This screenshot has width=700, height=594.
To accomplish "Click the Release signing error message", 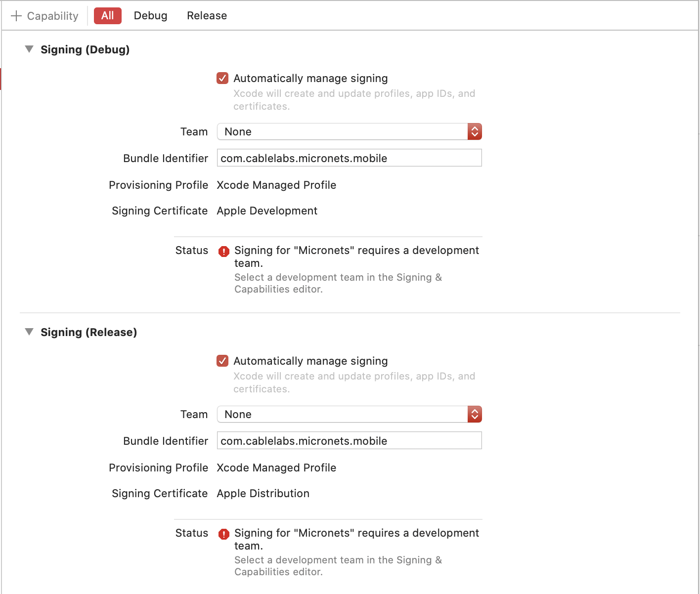I will coord(356,539).
